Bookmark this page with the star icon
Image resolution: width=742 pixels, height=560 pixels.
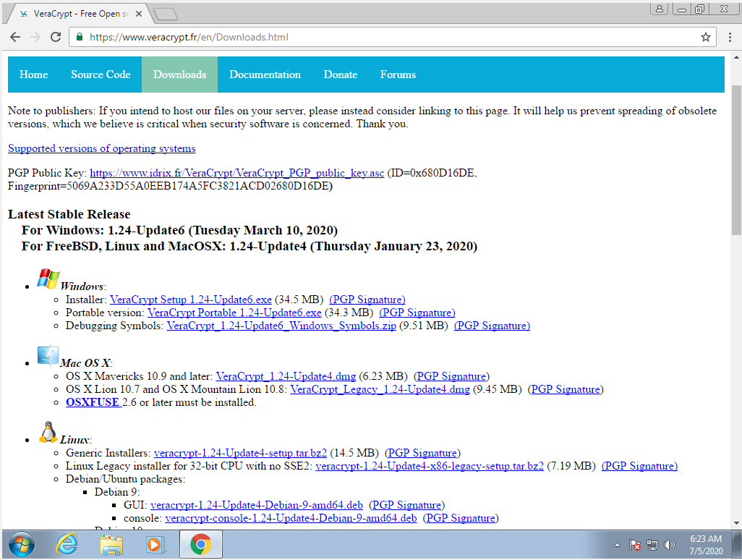click(705, 37)
